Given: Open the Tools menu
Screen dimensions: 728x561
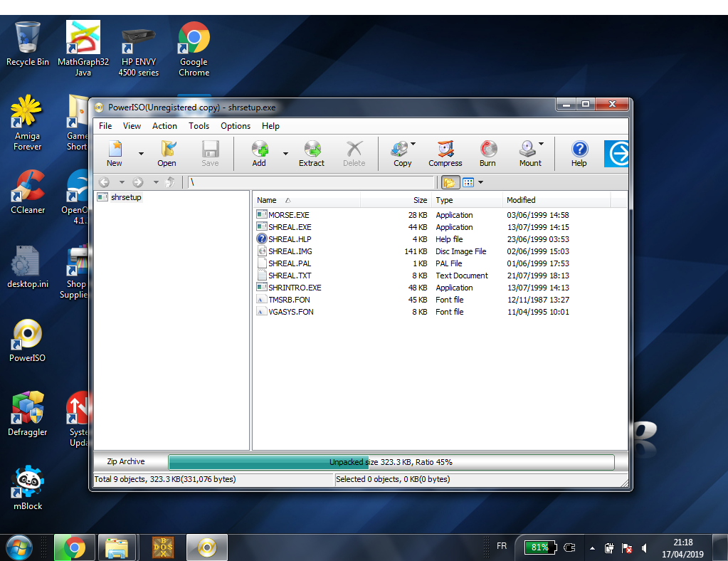Looking at the screenshot, I should 199,126.
